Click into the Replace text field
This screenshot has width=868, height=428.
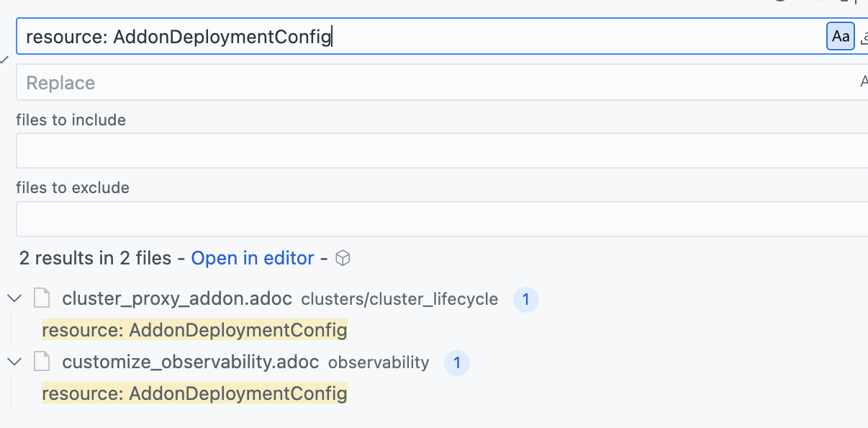click(x=432, y=82)
